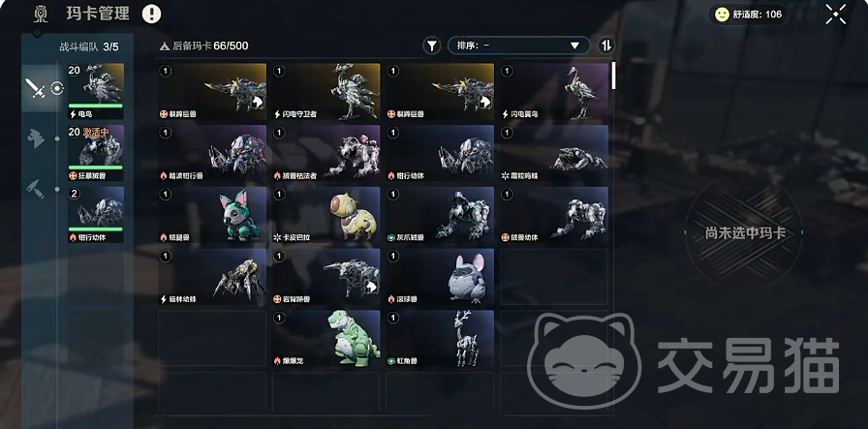Choose the 钳行幼体 level 2 team card
This screenshot has height=429, width=868.
96,215
